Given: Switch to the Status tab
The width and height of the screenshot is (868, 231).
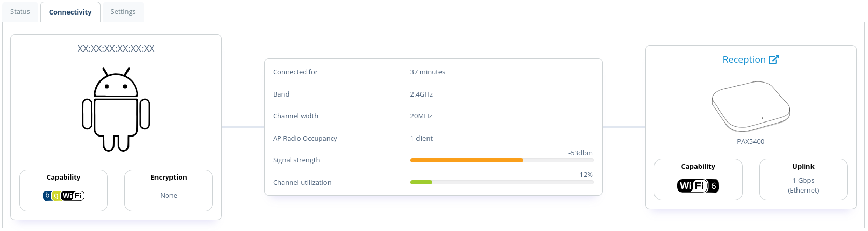Looking at the screenshot, I should click(x=20, y=11).
